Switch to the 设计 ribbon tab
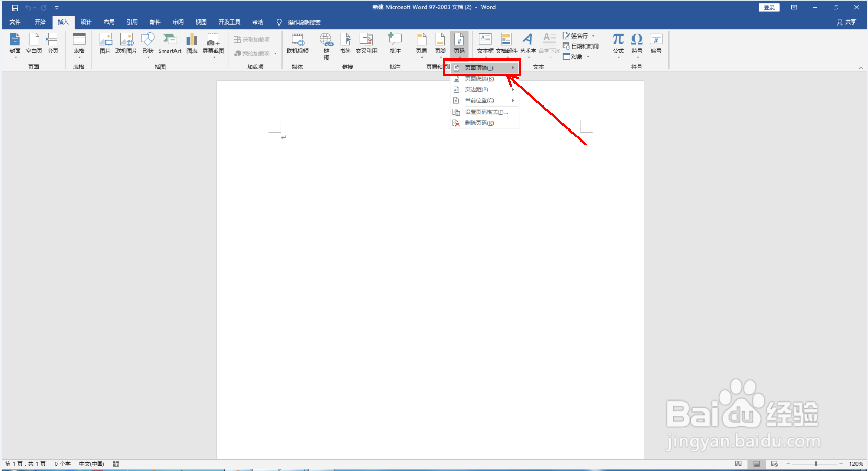This screenshot has height=471, width=868. coord(86,22)
